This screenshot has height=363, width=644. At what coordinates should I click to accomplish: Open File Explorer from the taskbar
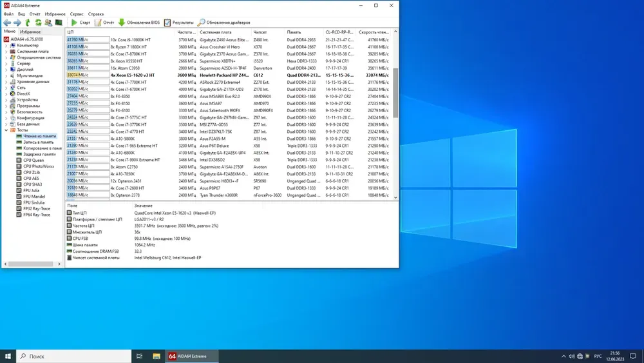tap(156, 356)
